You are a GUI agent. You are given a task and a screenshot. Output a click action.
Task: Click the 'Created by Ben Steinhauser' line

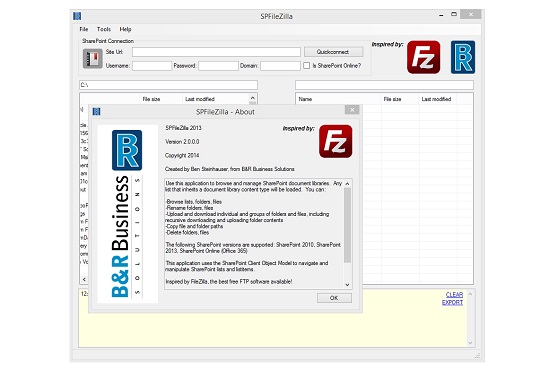(x=230, y=169)
